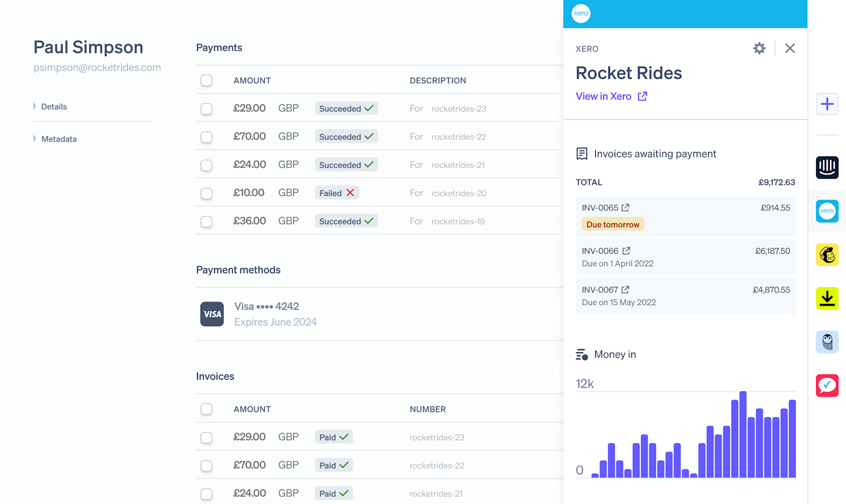This screenshot has height=504, width=846.
Task: Click the AMOUNT column header in Payments
Action: [252, 80]
